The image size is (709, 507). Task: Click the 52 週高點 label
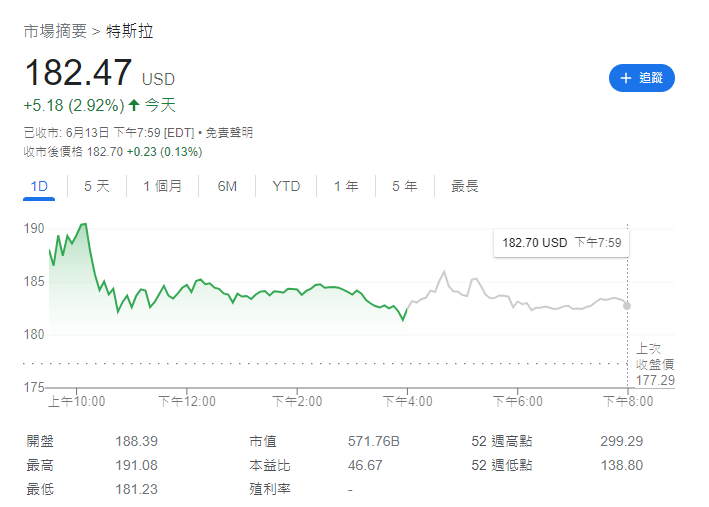[502, 441]
